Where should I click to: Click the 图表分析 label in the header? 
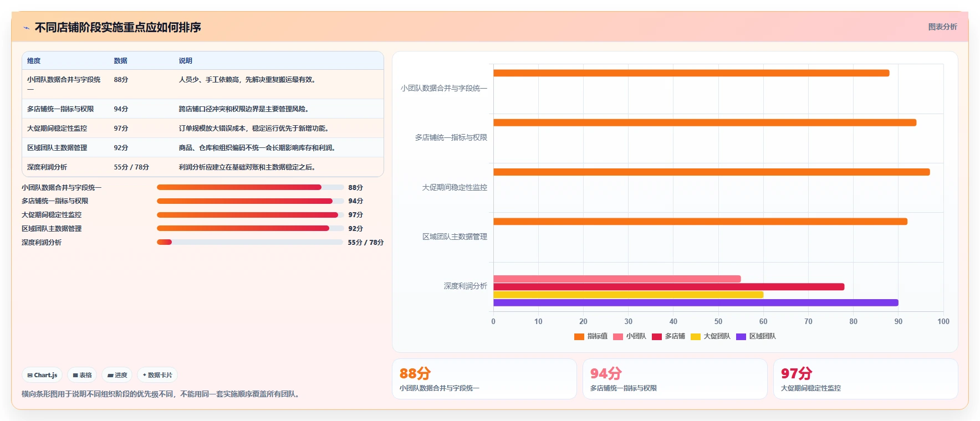click(942, 27)
